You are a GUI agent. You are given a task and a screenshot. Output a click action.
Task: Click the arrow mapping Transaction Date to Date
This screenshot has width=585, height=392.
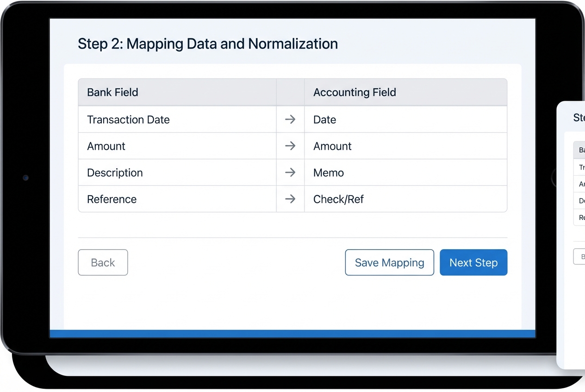pyautogui.click(x=290, y=119)
